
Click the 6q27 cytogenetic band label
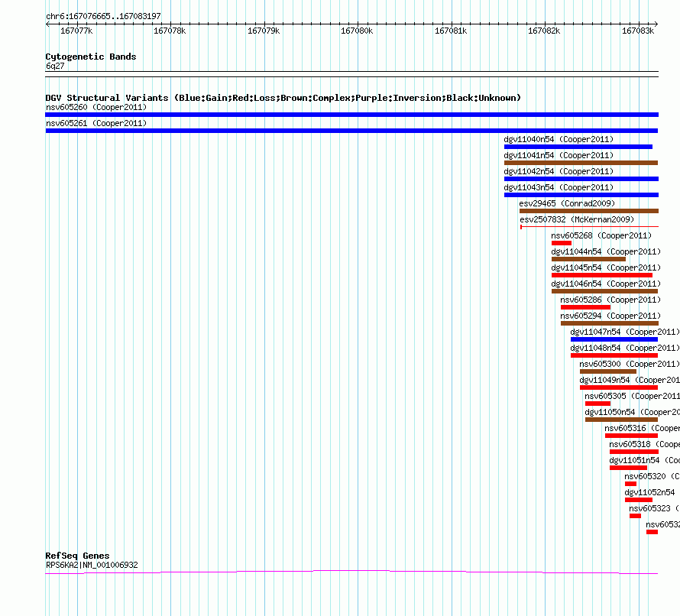(55, 66)
